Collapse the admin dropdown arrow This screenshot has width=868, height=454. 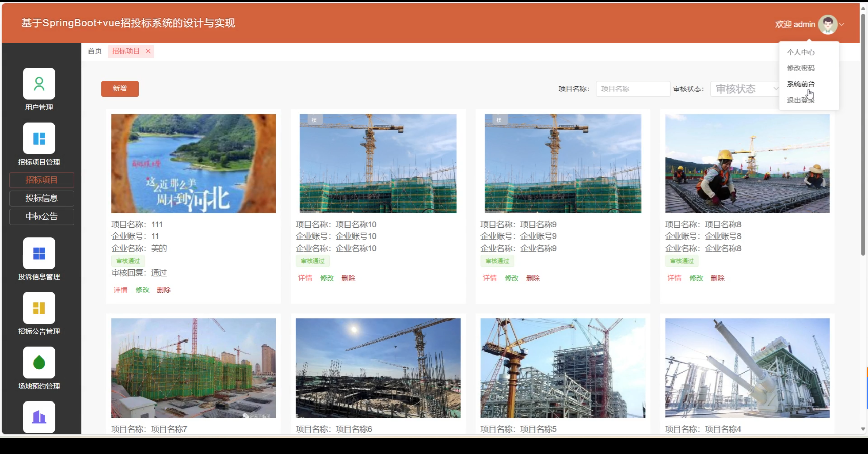pos(842,24)
